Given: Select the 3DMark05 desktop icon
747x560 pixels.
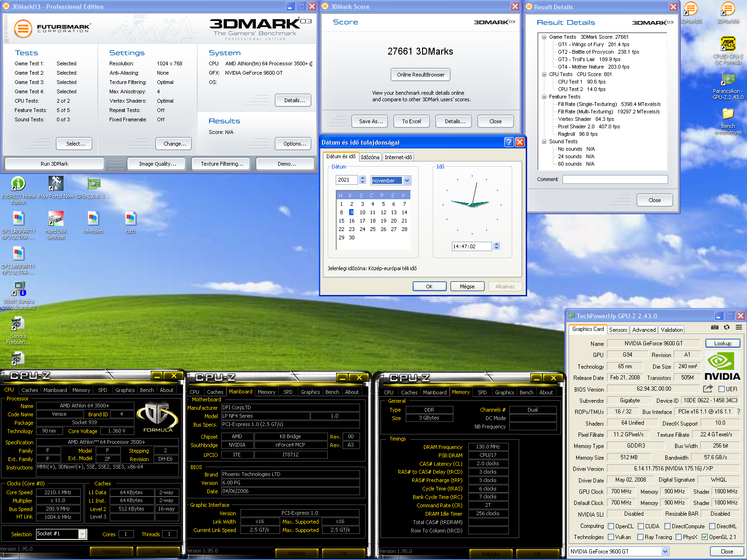Looking at the screenshot, I should [691, 13].
